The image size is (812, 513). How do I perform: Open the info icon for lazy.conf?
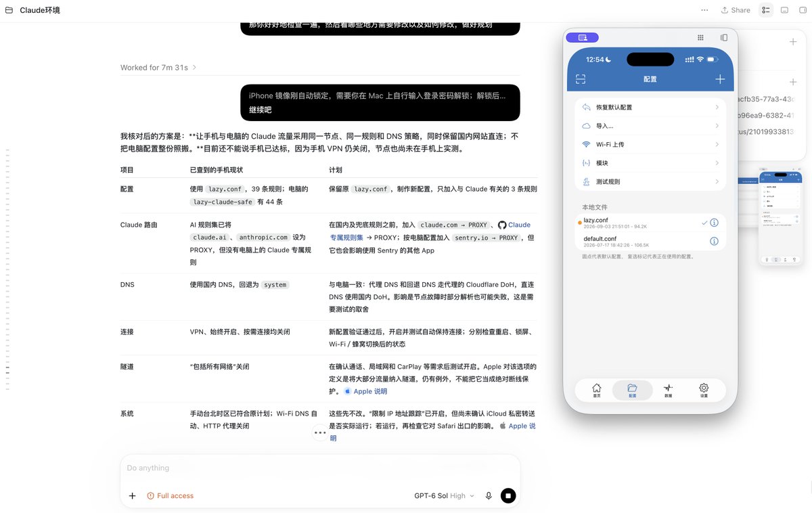tap(715, 223)
